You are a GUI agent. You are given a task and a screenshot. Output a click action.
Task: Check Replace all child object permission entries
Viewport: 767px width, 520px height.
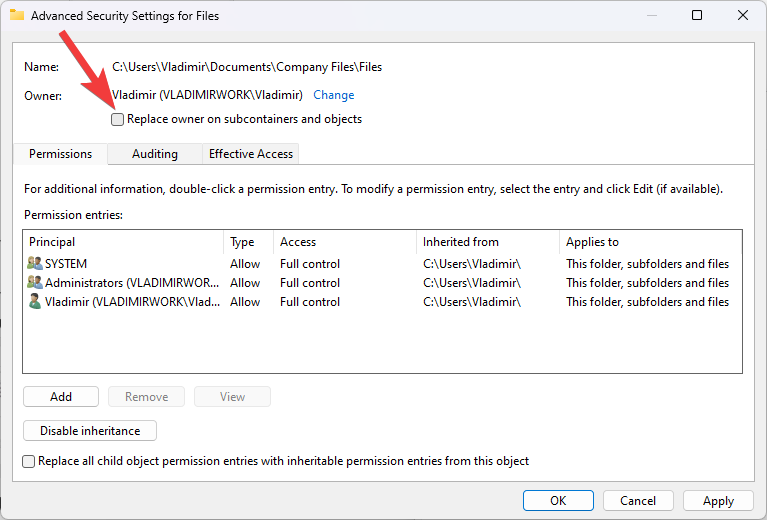tap(29, 461)
